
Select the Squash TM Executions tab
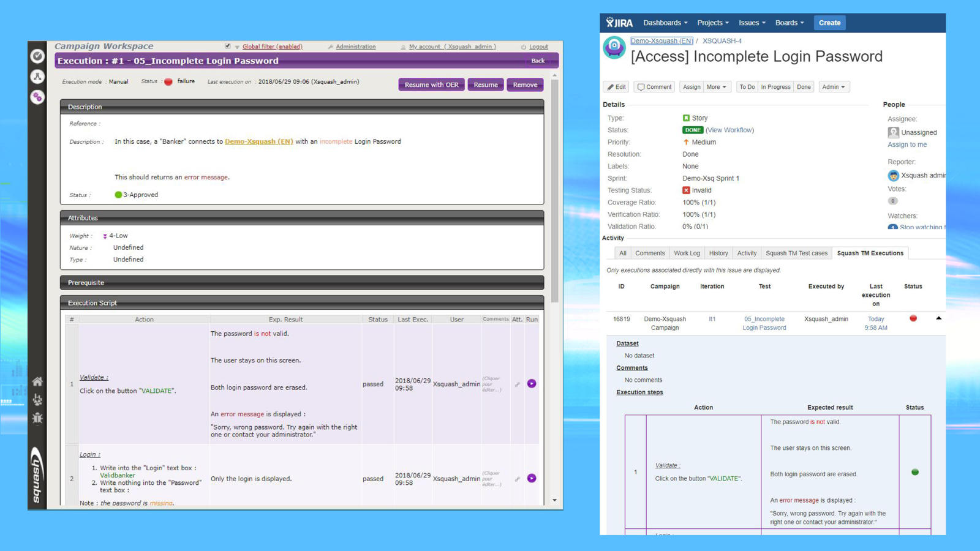pyautogui.click(x=870, y=253)
